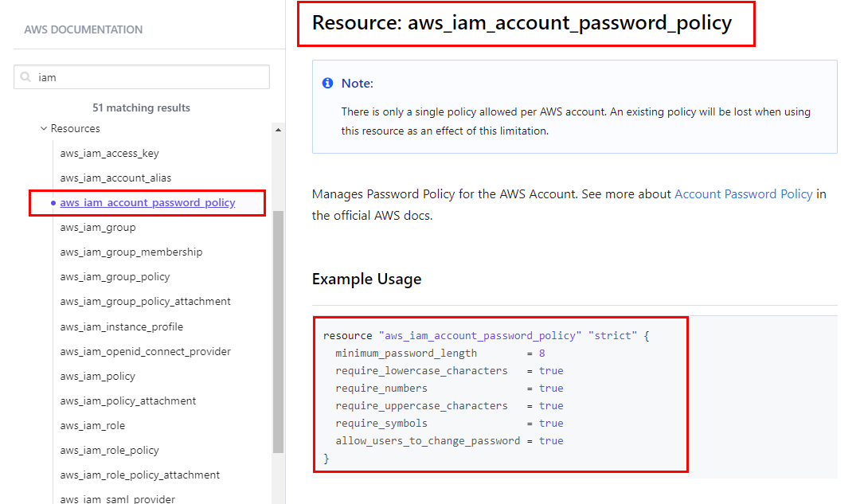Screen dimensions: 864x504
Task: Follow the Account Password Policy link
Action: [743, 194]
